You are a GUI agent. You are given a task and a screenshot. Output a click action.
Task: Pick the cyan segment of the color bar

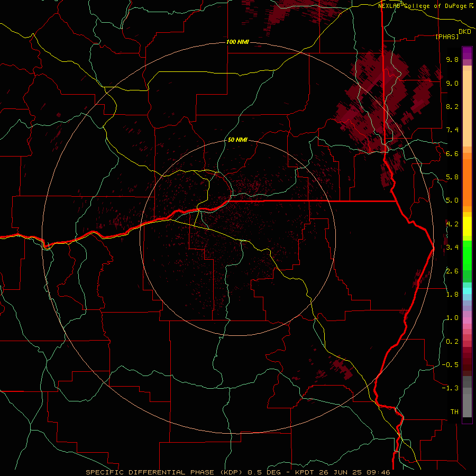coord(467,291)
